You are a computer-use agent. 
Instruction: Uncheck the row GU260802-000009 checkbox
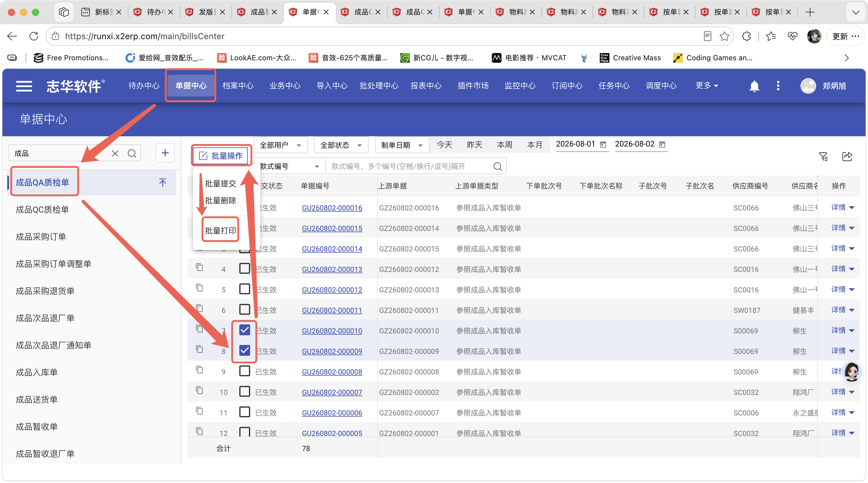click(245, 351)
